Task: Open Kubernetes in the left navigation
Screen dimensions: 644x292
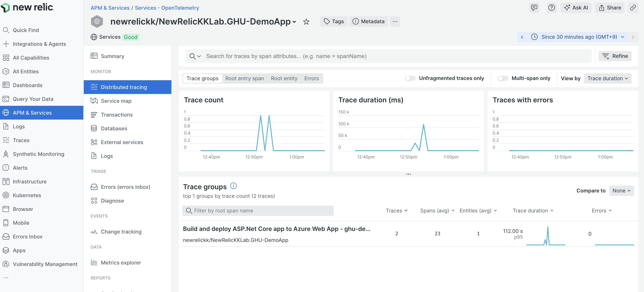Action: tap(27, 195)
